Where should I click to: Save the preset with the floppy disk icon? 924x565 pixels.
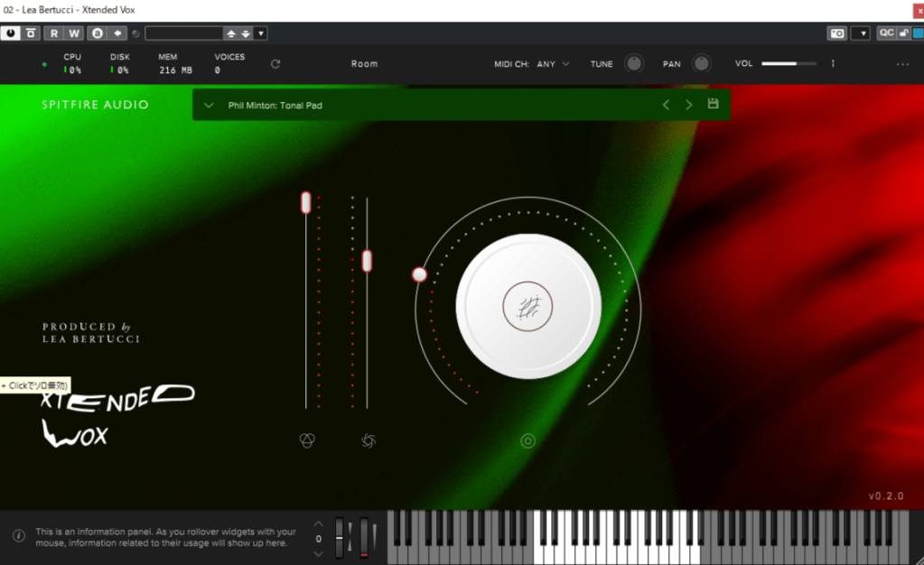tap(713, 105)
